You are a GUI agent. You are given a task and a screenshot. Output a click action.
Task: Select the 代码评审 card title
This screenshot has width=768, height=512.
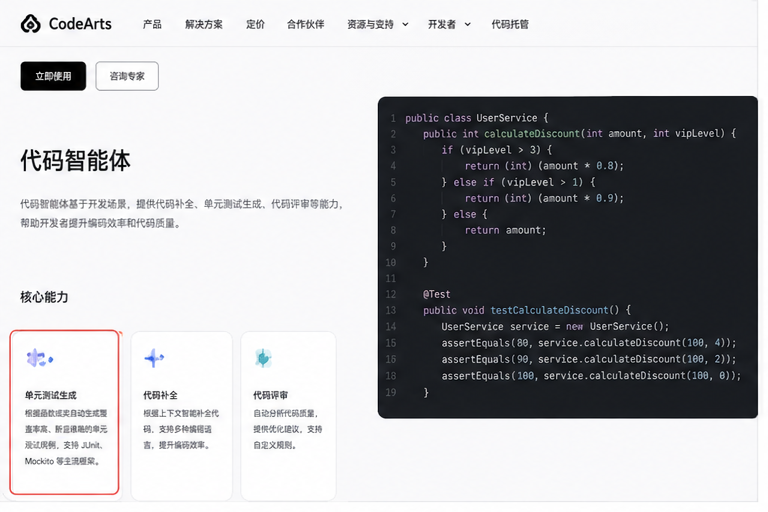[x=270, y=395]
